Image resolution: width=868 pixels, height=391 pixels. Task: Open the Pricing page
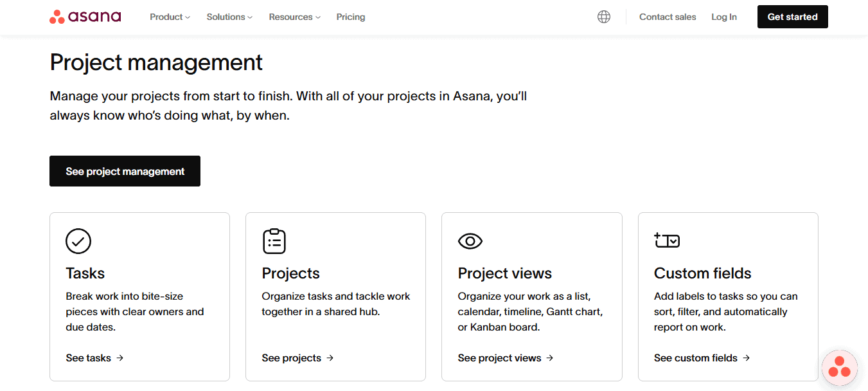click(x=351, y=17)
